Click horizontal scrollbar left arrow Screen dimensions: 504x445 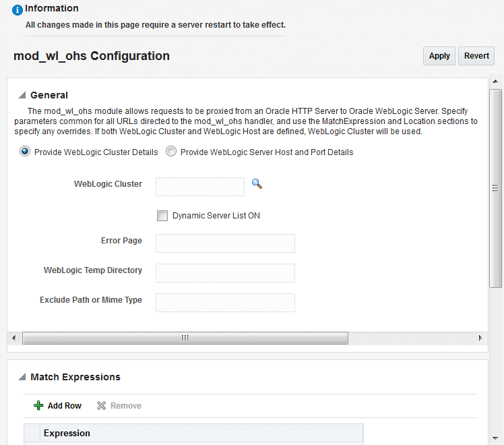click(14, 338)
